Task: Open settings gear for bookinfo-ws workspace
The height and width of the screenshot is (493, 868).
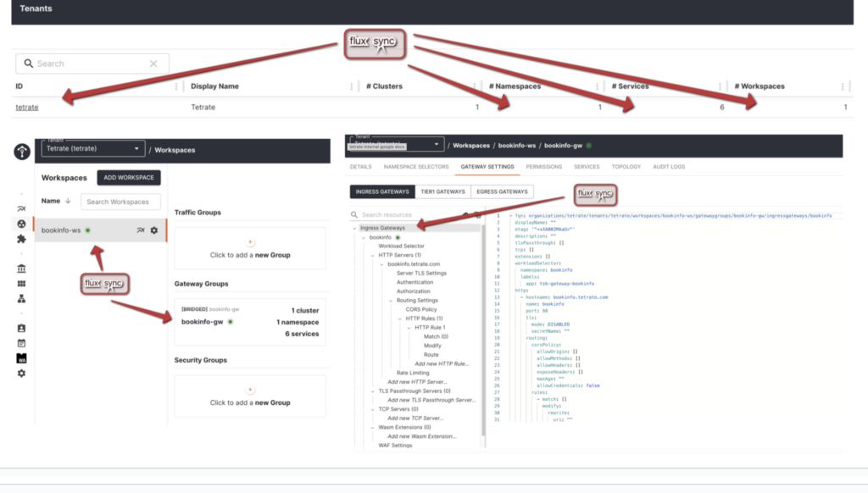Action: click(x=153, y=230)
